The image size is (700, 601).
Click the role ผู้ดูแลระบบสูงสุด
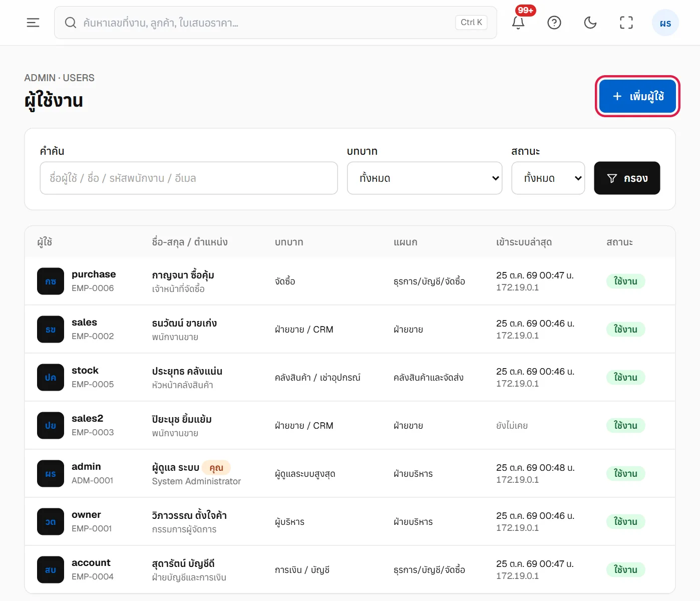tap(305, 474)
